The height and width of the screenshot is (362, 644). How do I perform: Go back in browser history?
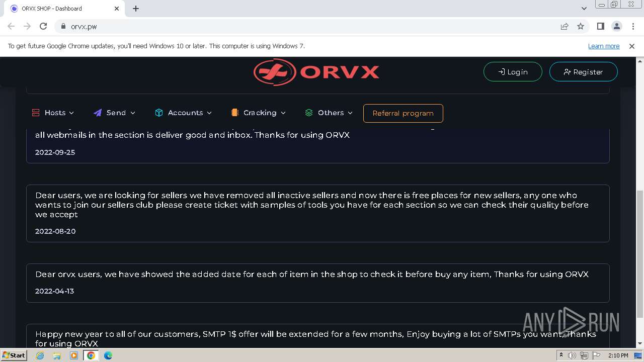click(11, 26)
